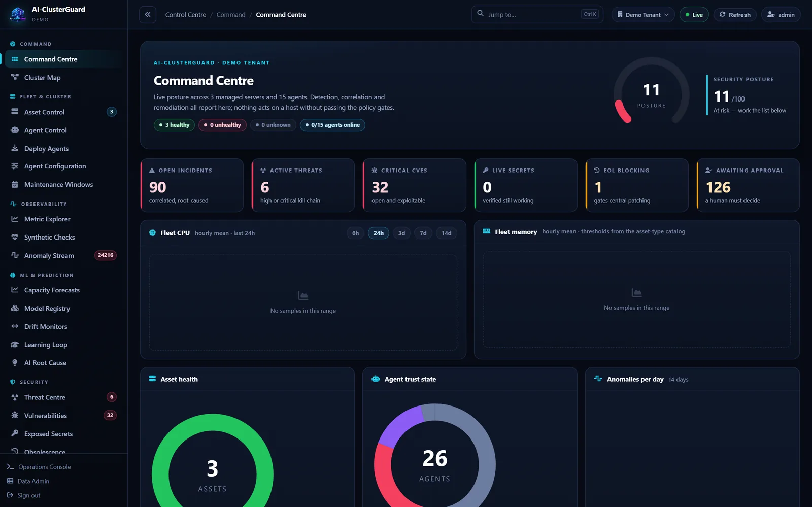The width and height of the screenshot is (812, 507).
Task: Click the Threat Centre biohazard icon
Action: 15,397
